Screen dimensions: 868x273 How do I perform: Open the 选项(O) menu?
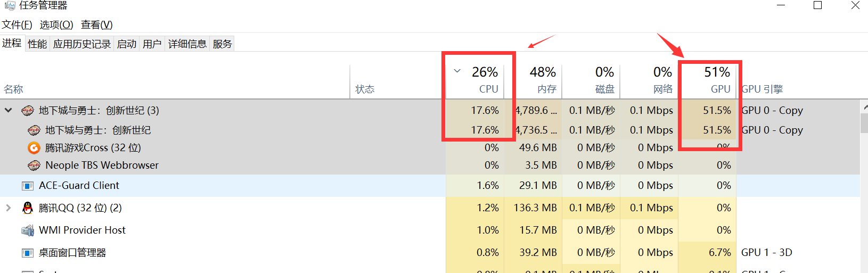(x=56, y=25)
